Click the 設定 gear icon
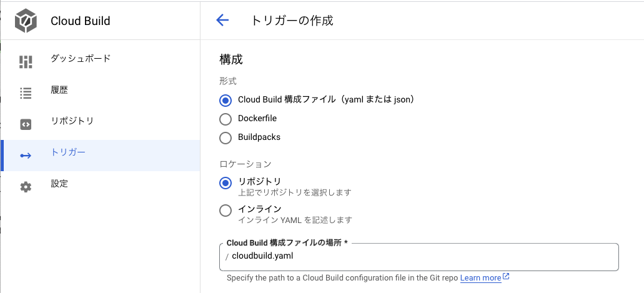644x293 pixels. coord(26,187)
